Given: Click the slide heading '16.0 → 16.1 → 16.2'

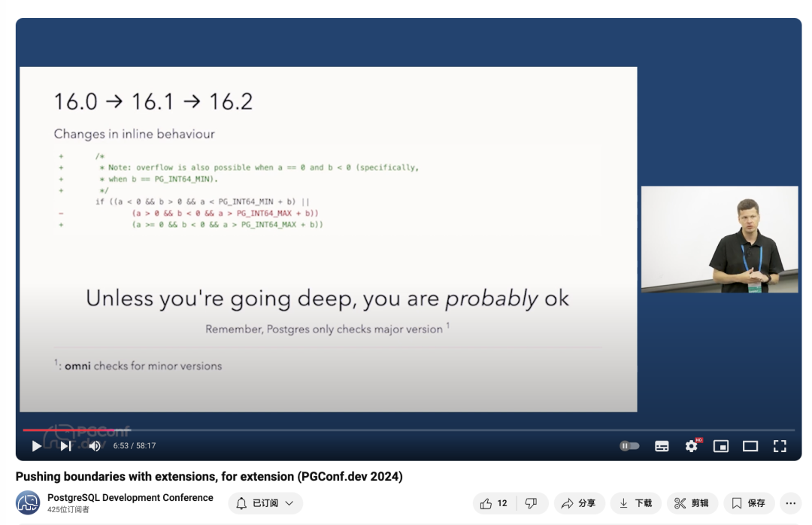Looking at the screenshot, I should click(153, 102).
